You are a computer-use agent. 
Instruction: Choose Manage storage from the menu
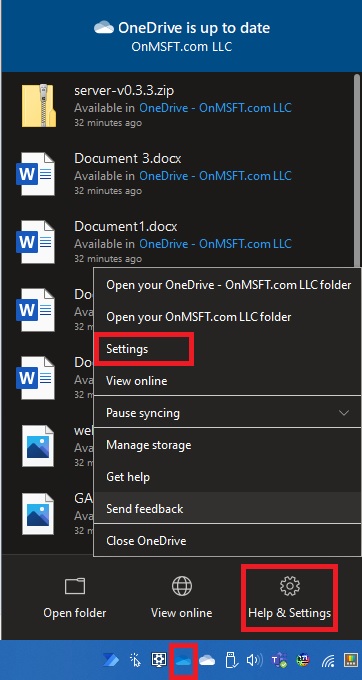pyautogui.click(x=148, y=445)
